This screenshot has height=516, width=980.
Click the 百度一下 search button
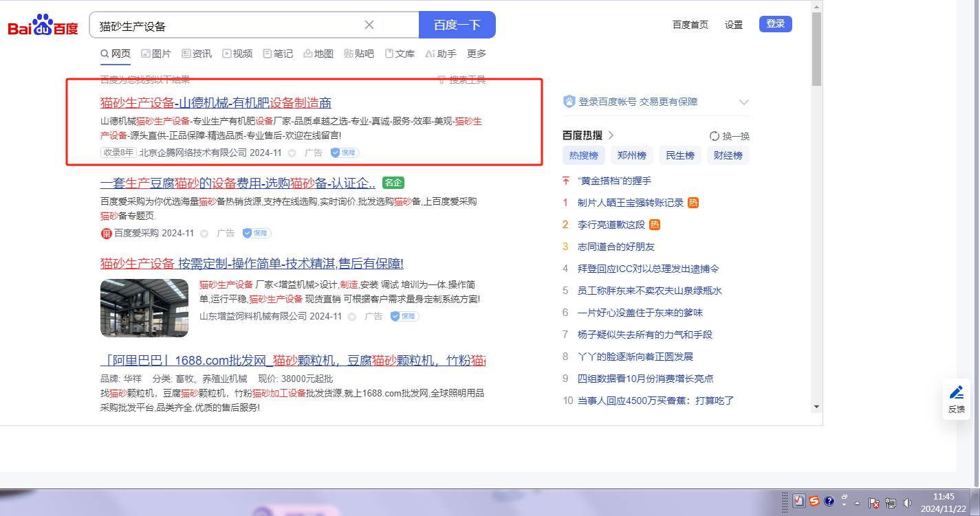click(457, 25)
